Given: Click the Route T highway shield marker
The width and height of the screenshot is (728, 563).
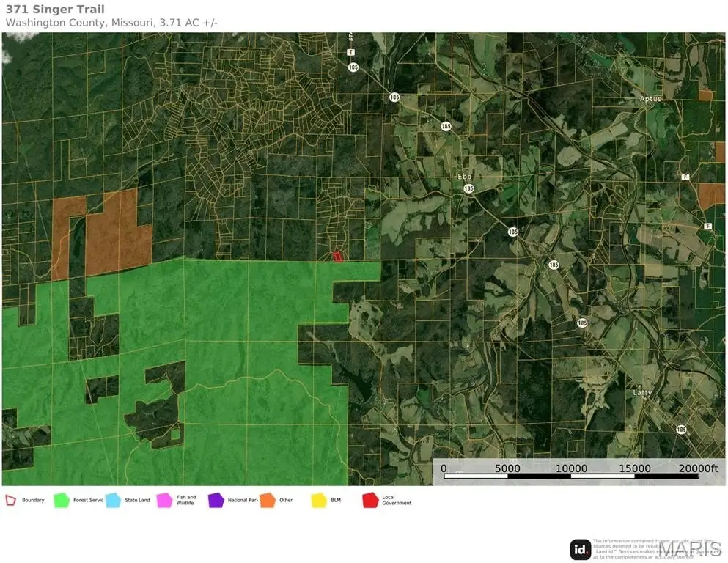Looking at the screenshot, I should click(351, 52).
